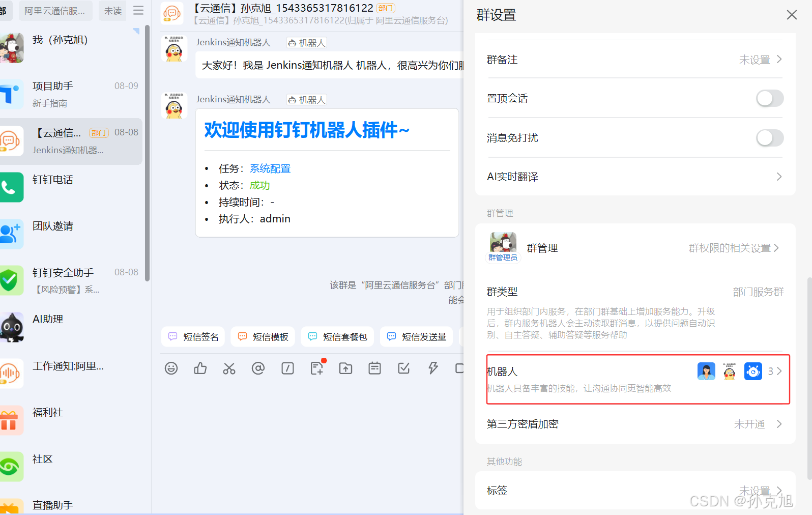Open 群管理 permissions settings
Image resolution: width=812 pixels, height=515 pixels.
point(635,248)
